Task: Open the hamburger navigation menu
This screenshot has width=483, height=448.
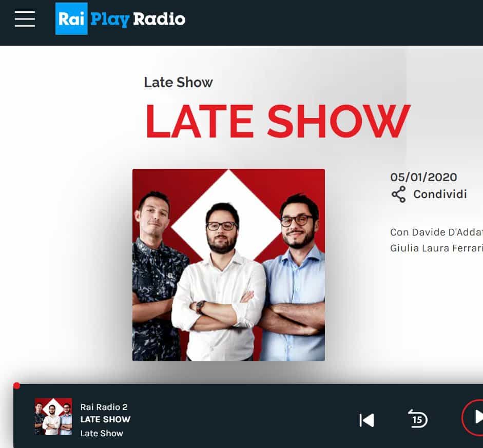Action: (x=25, y=19)
